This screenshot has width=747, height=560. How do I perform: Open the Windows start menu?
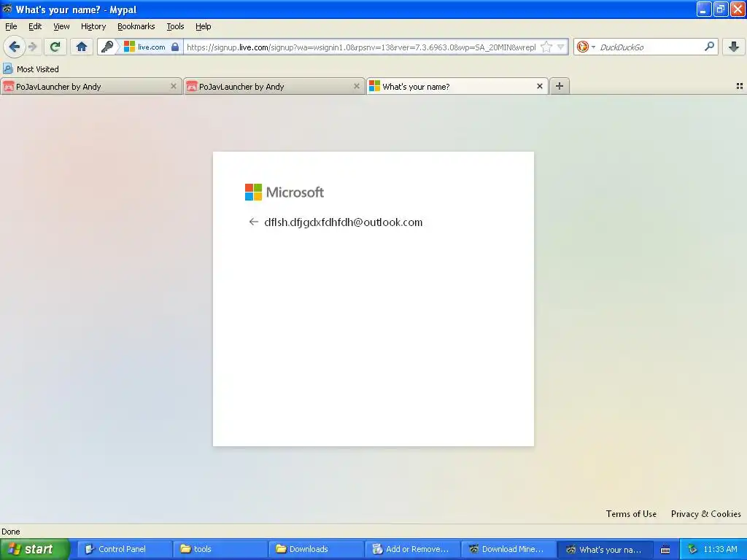pos(34,549)
